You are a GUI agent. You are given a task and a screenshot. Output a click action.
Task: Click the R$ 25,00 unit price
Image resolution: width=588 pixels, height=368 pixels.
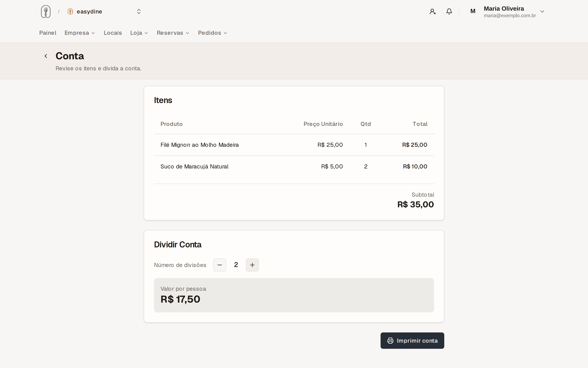point(330,145)
